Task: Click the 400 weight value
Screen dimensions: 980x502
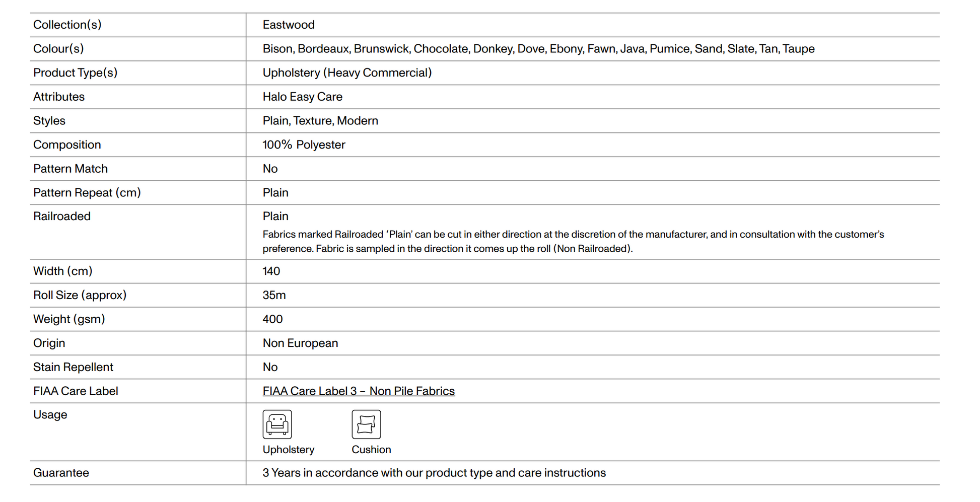Action: 272,319
